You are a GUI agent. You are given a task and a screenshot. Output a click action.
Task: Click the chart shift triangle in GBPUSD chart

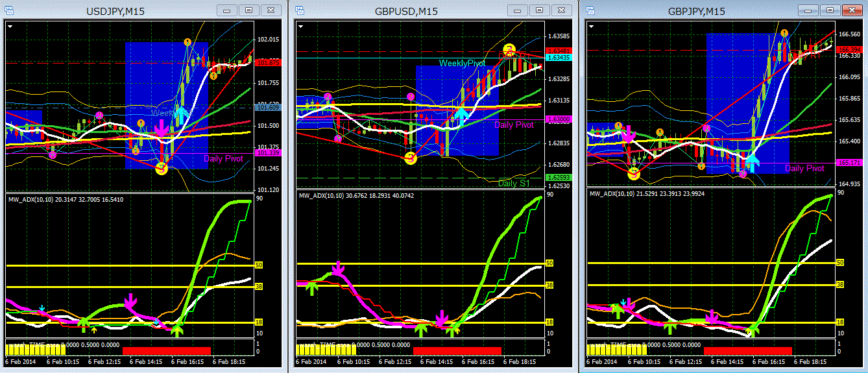point(301,25)
